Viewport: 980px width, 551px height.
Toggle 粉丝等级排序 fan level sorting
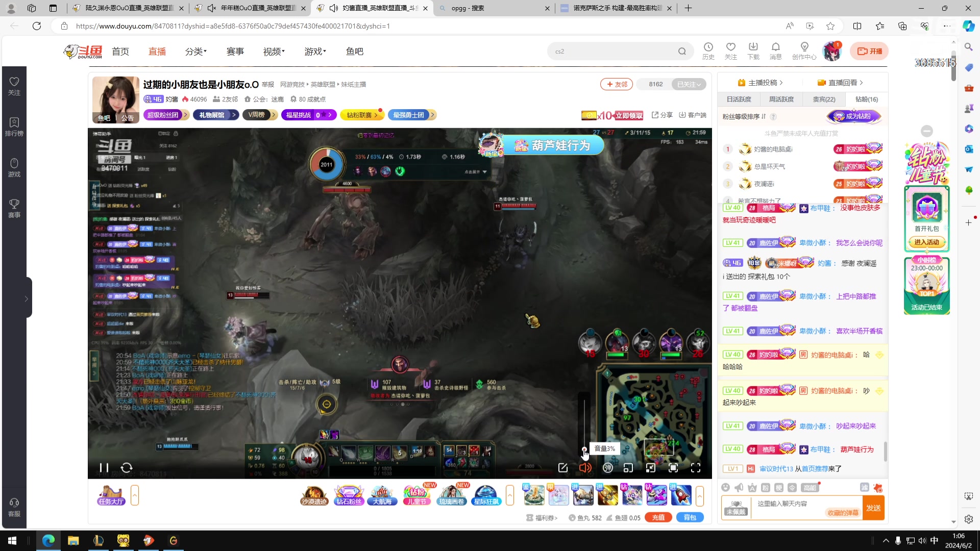pos(744,116)
